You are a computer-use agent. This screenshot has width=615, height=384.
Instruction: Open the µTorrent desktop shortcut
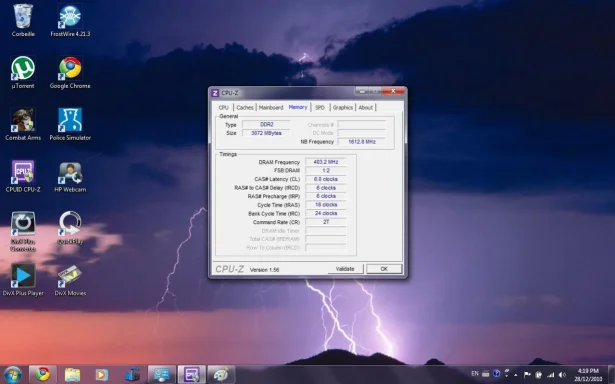click(23, 72)
